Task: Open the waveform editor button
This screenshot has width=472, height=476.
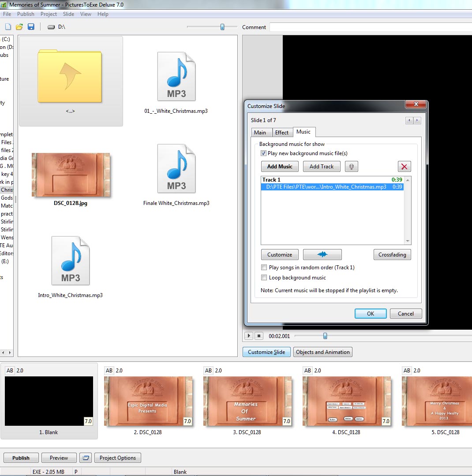Action: pyautogui.click(x=323, y=255)
